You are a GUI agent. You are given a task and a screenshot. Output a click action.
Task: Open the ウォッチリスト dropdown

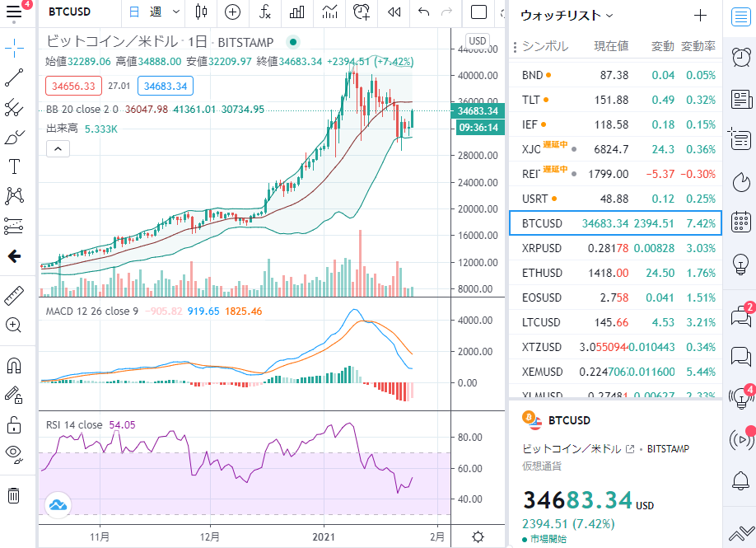[567, 16]
